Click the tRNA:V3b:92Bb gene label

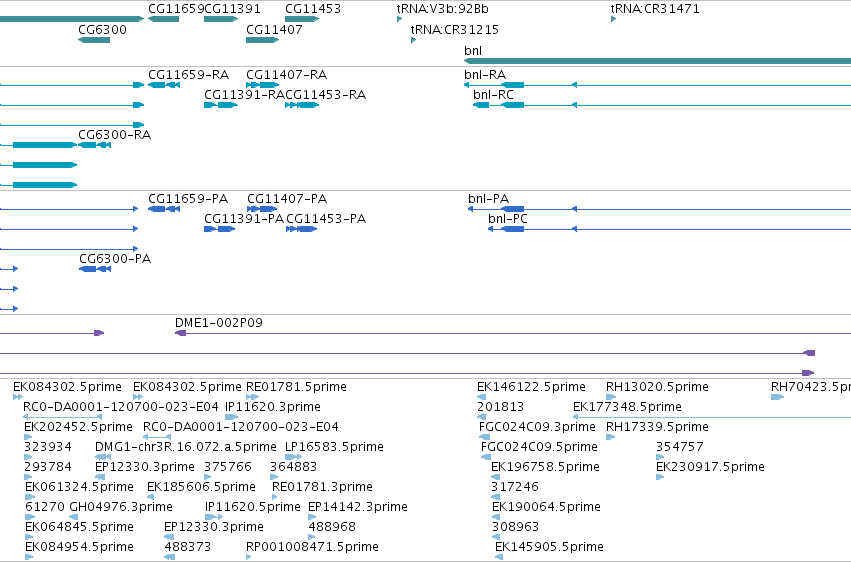(443, 9)
